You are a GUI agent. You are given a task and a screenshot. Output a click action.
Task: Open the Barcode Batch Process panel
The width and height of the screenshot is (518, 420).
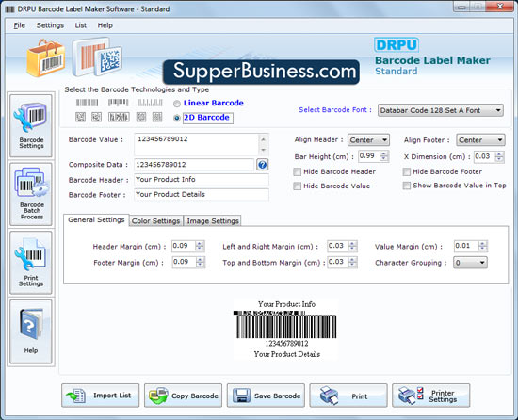point(31,194)
